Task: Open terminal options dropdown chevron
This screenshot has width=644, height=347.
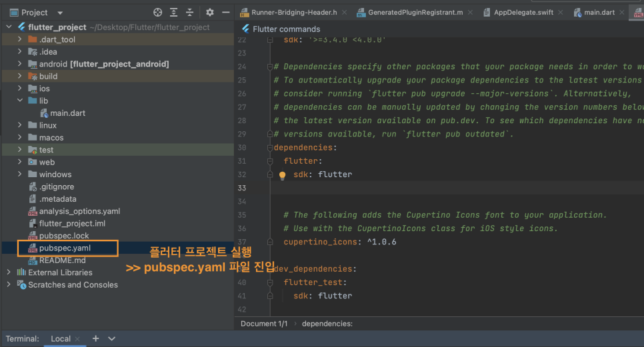Action: (112, 339)
